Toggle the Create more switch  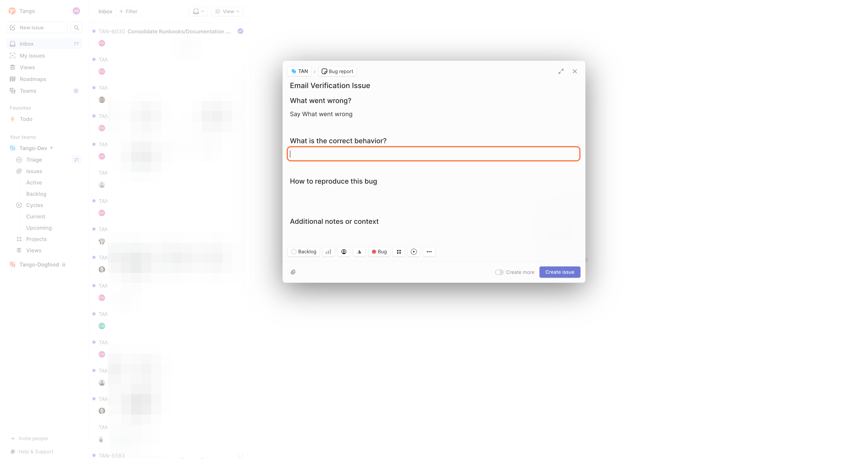499,272
